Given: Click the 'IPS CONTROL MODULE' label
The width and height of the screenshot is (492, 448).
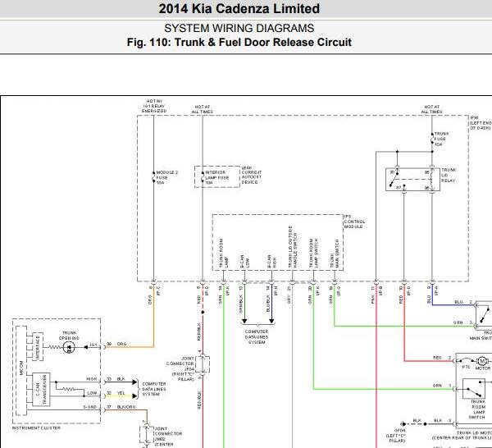Looking at the screenshot, I should click(x=354, y=222).
